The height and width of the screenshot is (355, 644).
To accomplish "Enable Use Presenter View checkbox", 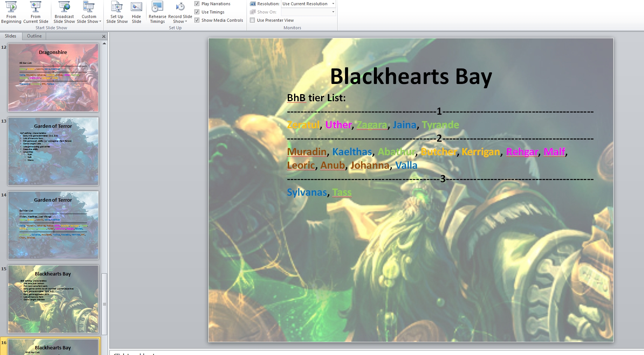I will coord(253,20).
